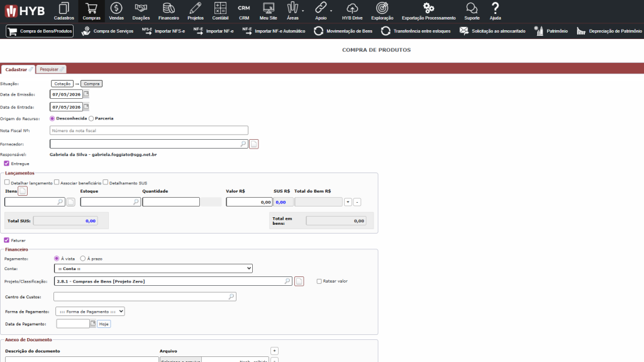Viewport: 644px width, 362px height.
Task: Select the Parceria radio option
Action: point(91,118)
